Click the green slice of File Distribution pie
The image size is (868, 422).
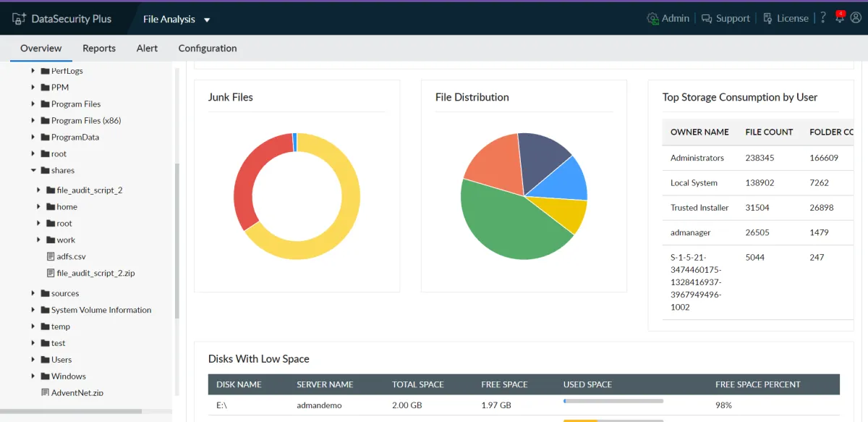[x=506, y=224]
